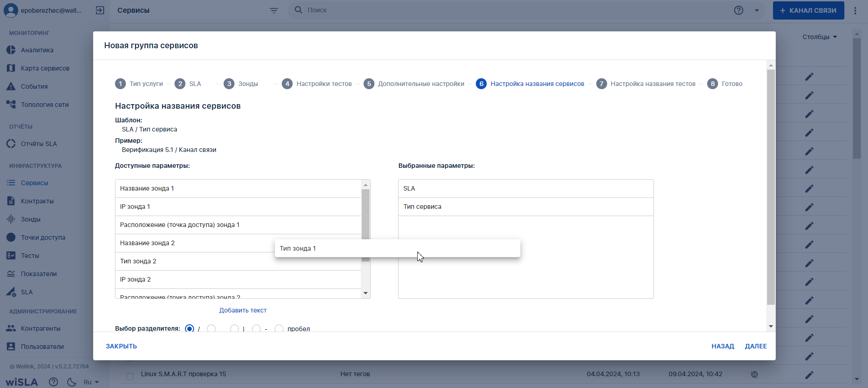Click the bottom-left help question icon

(54, 382)
